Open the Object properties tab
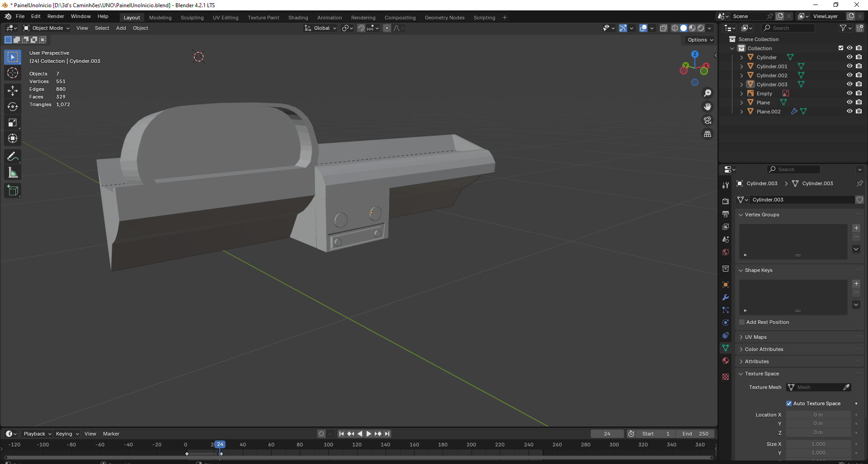 coord(726,285)
